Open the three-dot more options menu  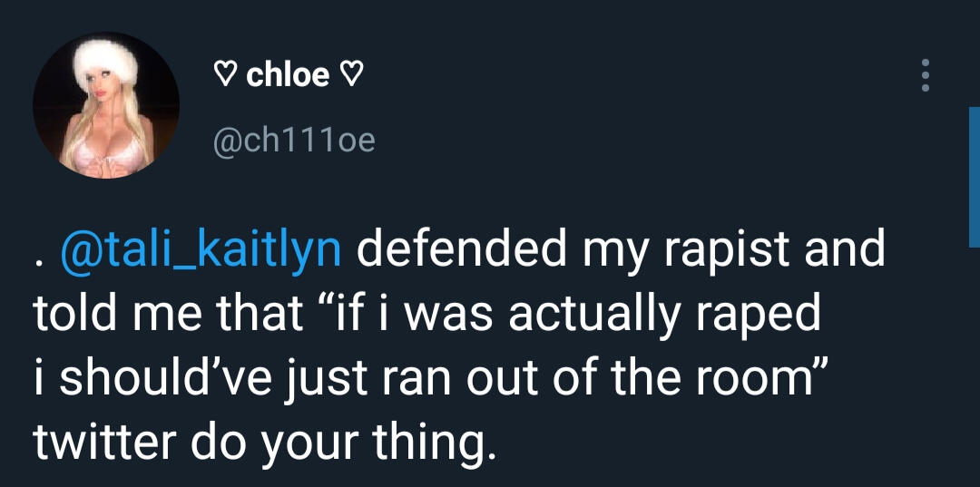click(x=925, y=75)
